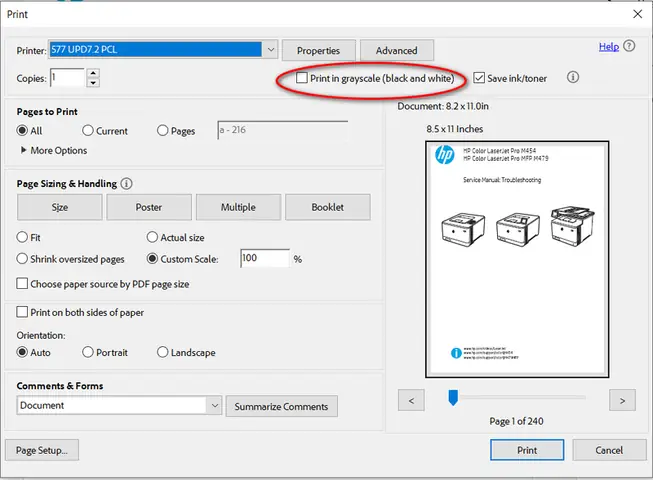Choose the Actual size option
This screenshot has width=653, height=480.
152,237
